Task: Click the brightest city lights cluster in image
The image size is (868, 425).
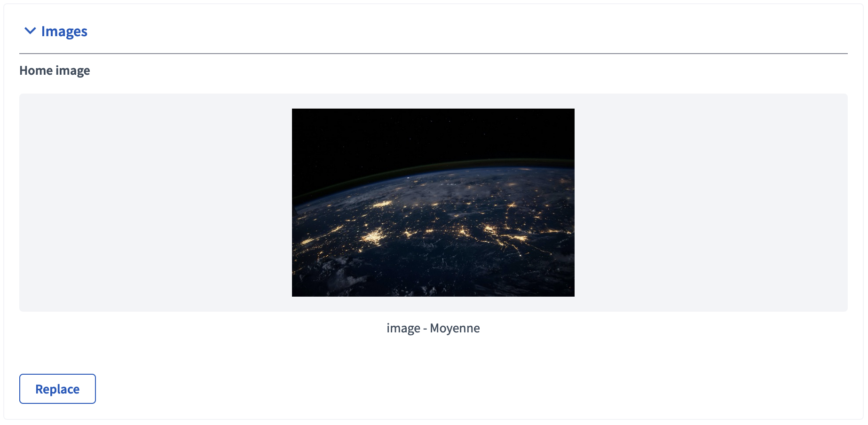Action: tap(374, 236)
